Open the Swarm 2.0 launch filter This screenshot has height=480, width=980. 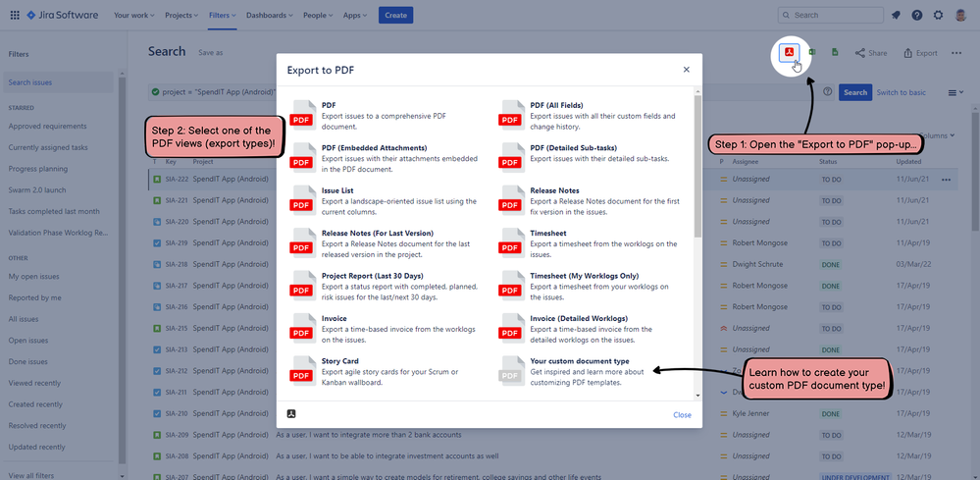point(37,190)
